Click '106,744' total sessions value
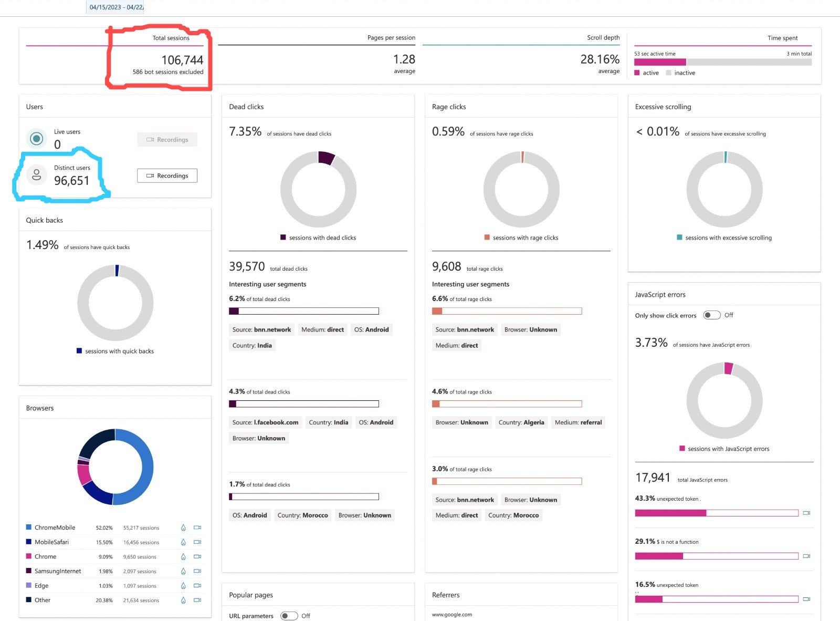840x621 pixels. 182,60
